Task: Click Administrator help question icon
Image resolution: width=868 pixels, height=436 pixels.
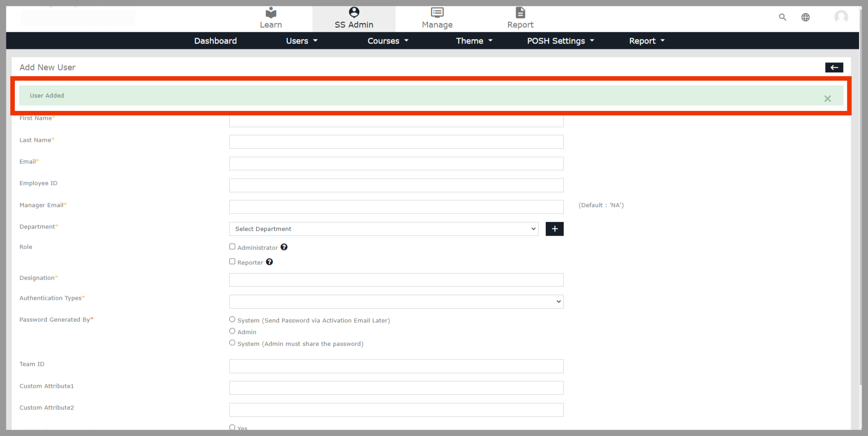Action: [x=284, y=247]
